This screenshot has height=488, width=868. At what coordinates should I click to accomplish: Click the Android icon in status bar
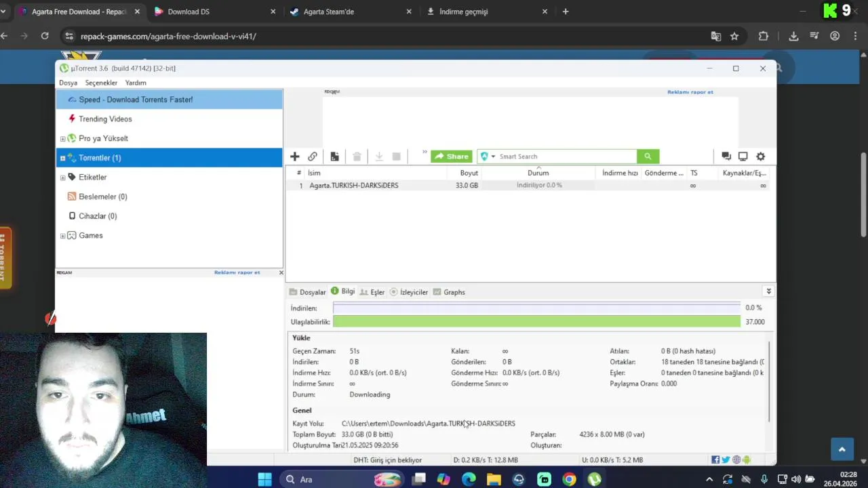(x=747, y=460)
